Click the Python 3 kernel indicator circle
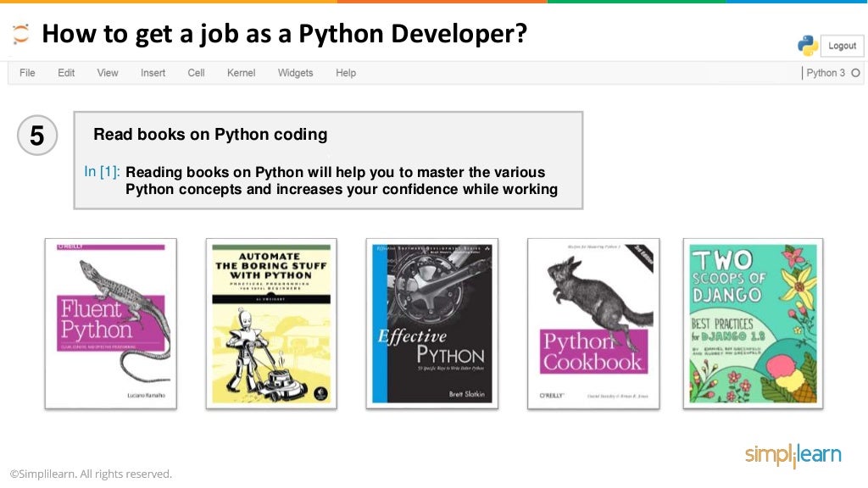The width and height of the screenshot is (868, 488). 856,73
